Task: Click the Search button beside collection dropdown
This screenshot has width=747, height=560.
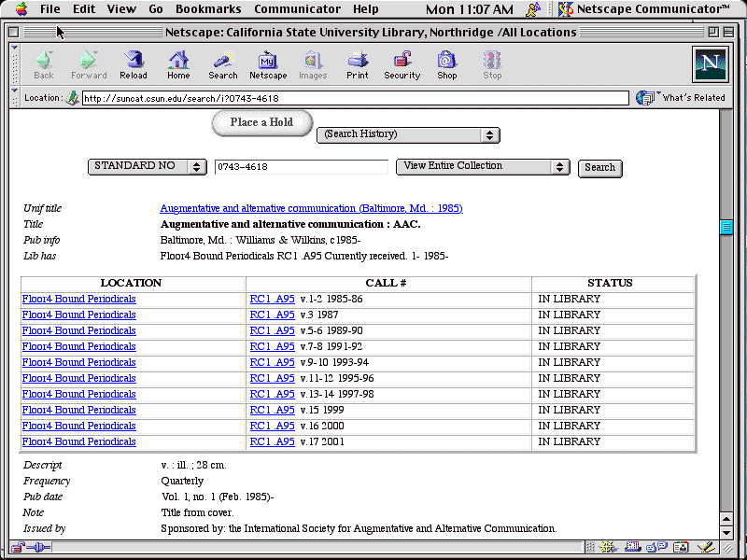Action: coord(599,168)
